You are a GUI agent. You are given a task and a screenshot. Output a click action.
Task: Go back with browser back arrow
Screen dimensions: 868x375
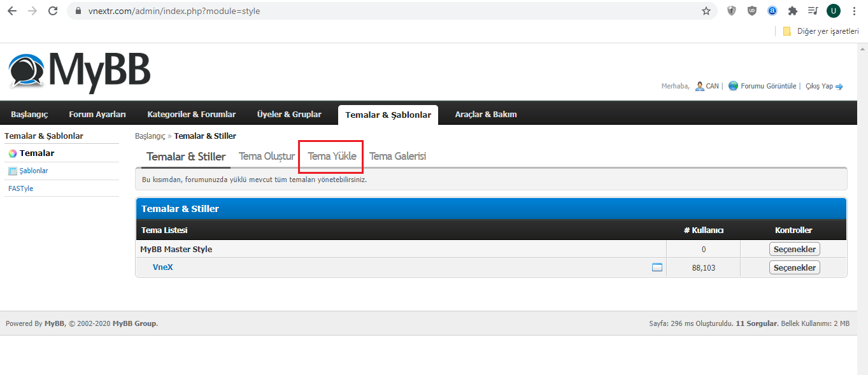point(12,11)
